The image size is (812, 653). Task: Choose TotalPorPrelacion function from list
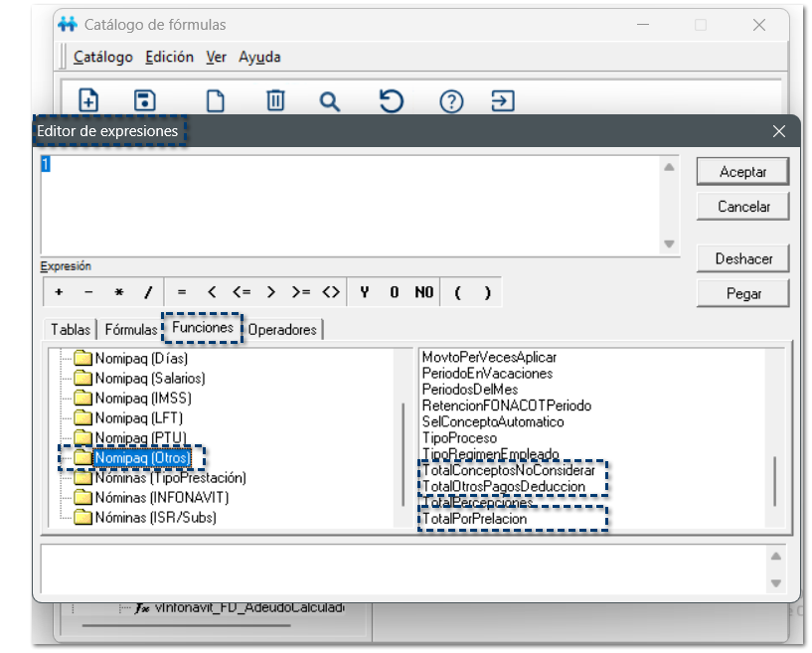[475, 519]
